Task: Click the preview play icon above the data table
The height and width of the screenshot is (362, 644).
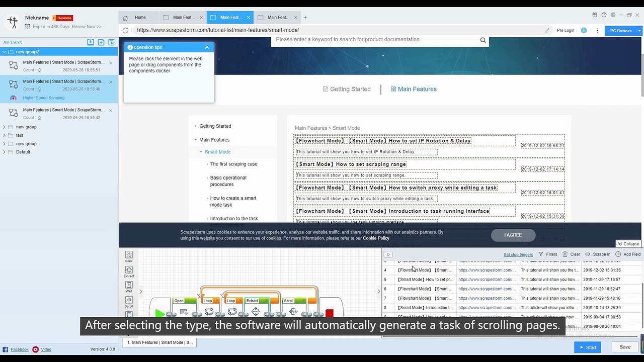Action: (388, 254)
